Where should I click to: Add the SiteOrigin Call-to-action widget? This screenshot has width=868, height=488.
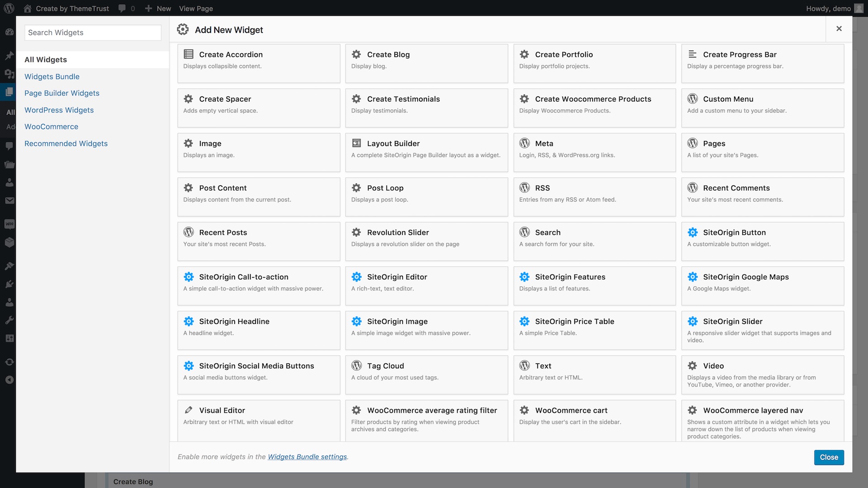tap(259, 286)
